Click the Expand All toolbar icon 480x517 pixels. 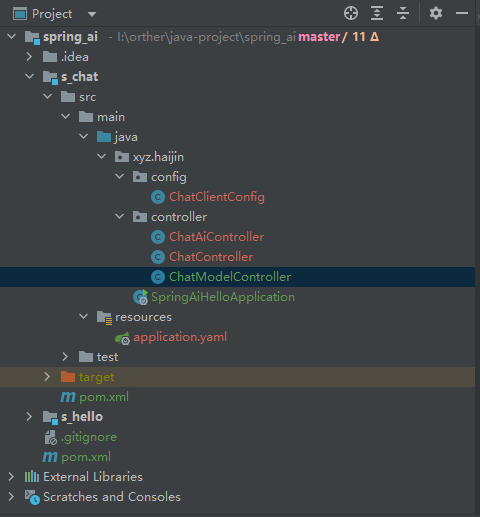377,14
